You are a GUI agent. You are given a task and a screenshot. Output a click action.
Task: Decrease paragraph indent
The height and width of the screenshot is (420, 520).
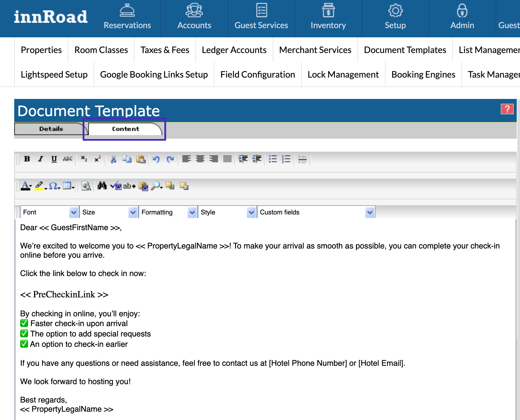coord(257,159)
